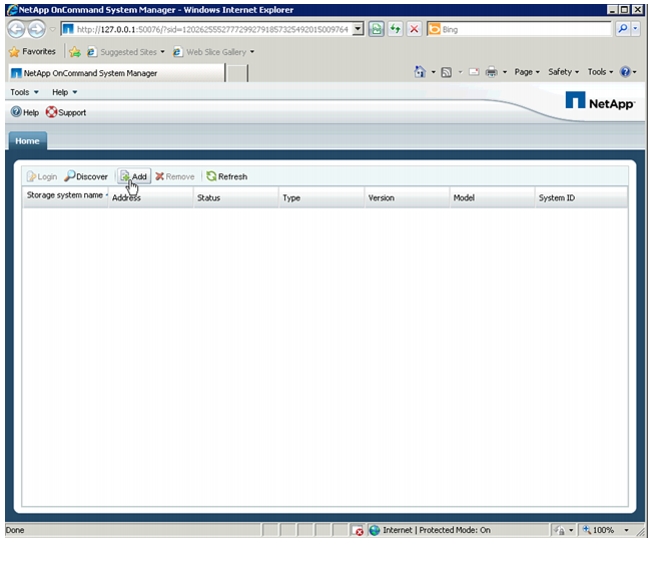The image size is (650, 565).
Task: Expand the address bar history dropdown
Action: [x=358, y=29]
